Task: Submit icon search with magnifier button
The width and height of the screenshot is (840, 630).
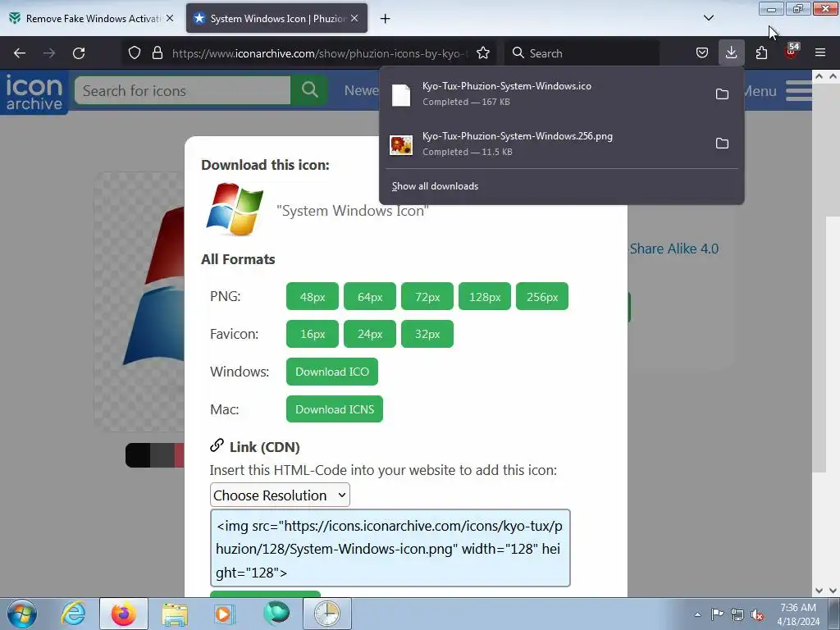Action: pyautogui.click(x=309, y=90)
